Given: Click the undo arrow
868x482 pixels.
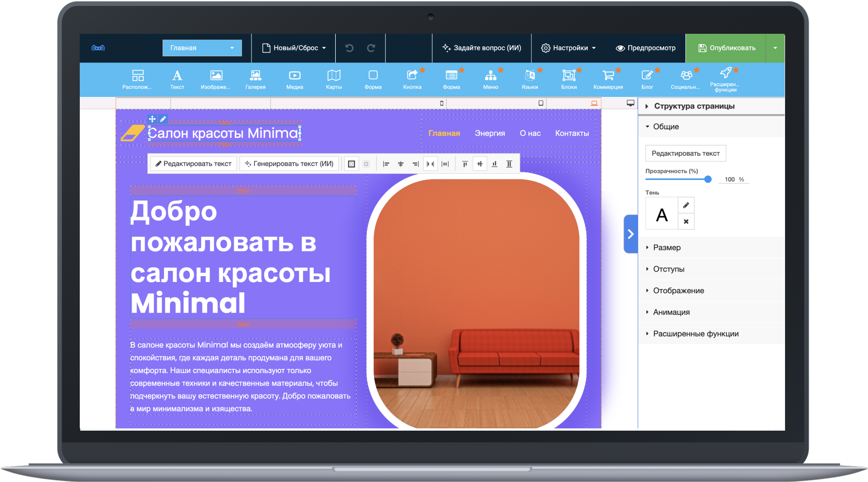Looking at the screenshot, I should click(x=349, y=48).
